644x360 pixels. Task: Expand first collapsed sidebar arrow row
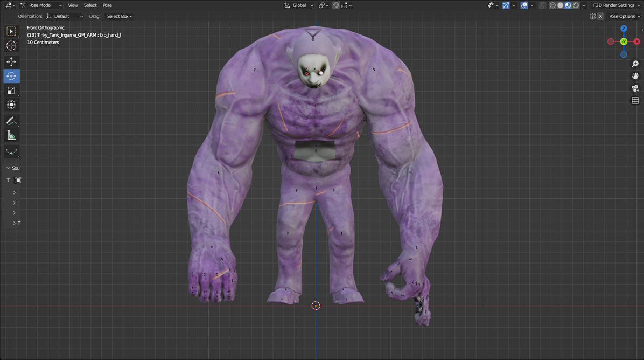point(15,193)
